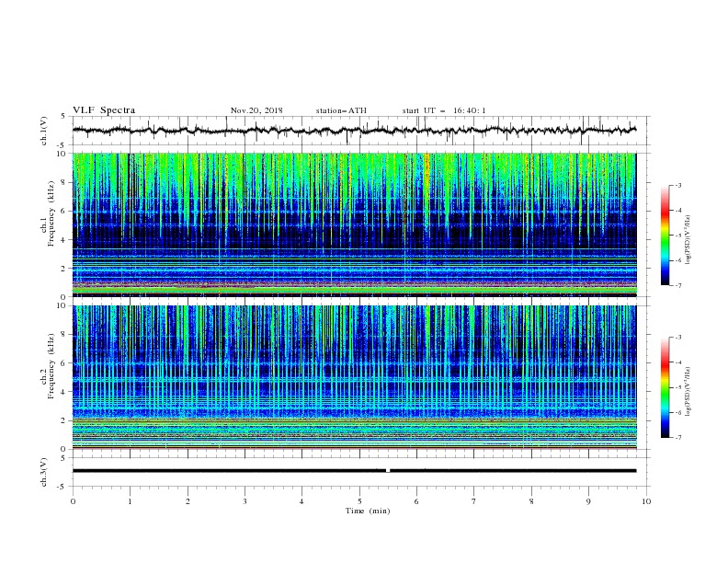Click the "ch.3(V)" axis label
This screenshot has height=563, width=728.
[x=44, y=472]
